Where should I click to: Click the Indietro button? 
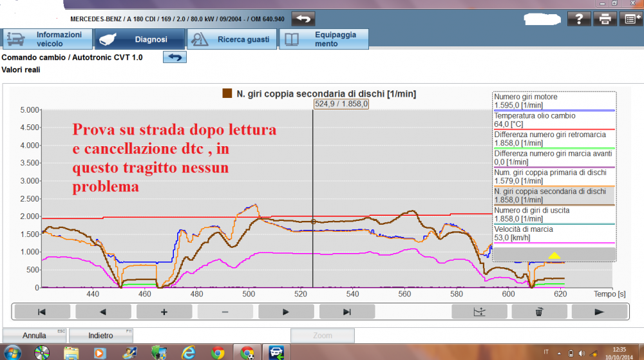pos(100,336)
